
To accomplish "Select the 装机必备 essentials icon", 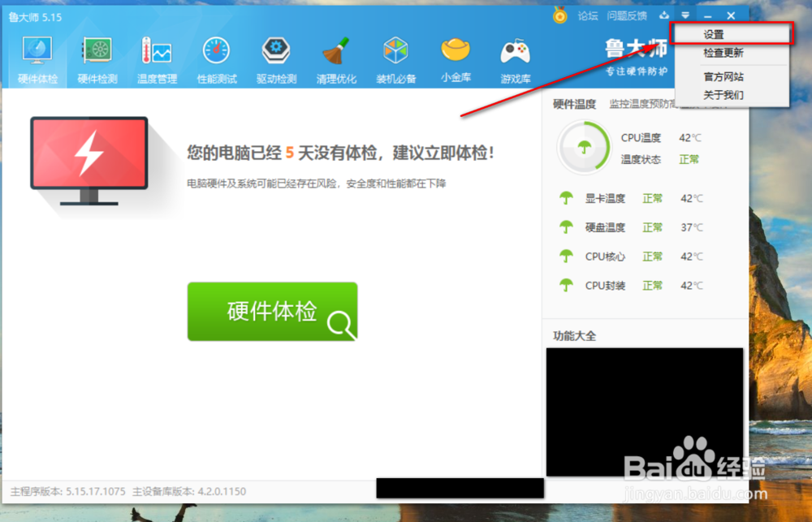I will (395, 55).
